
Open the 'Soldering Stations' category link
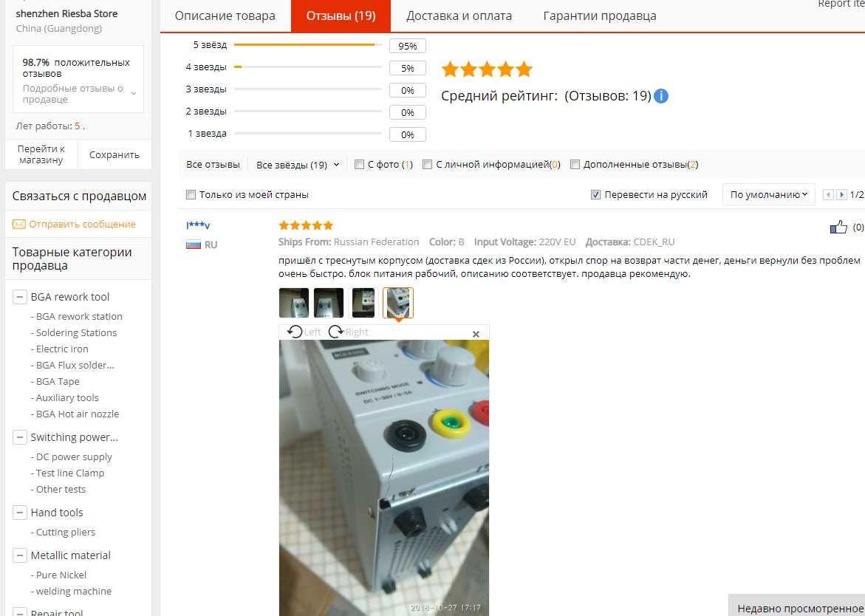pos(76,332)
